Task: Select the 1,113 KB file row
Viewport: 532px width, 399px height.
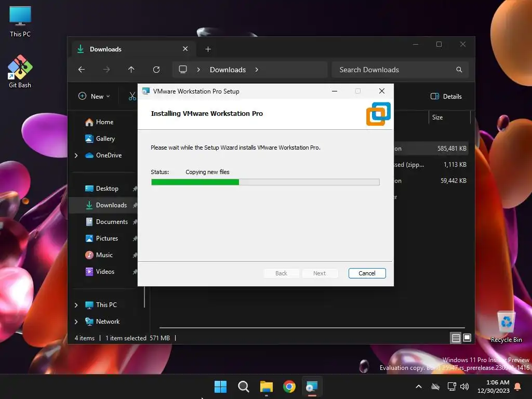Action: coord(431,165)
